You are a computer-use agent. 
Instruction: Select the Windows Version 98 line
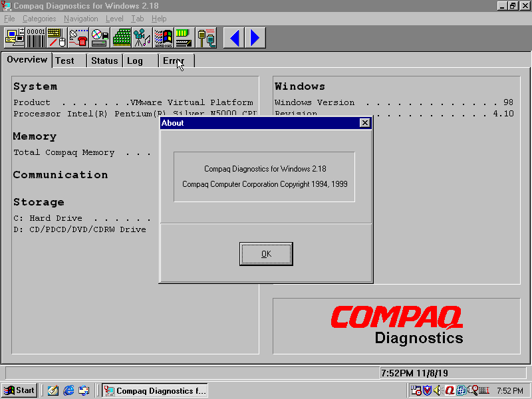(x=394, y=102)
